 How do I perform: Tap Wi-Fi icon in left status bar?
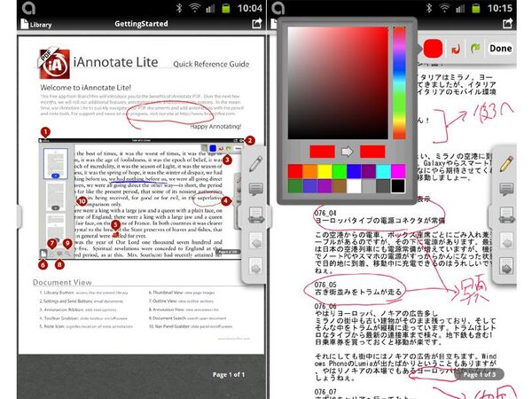195,8
